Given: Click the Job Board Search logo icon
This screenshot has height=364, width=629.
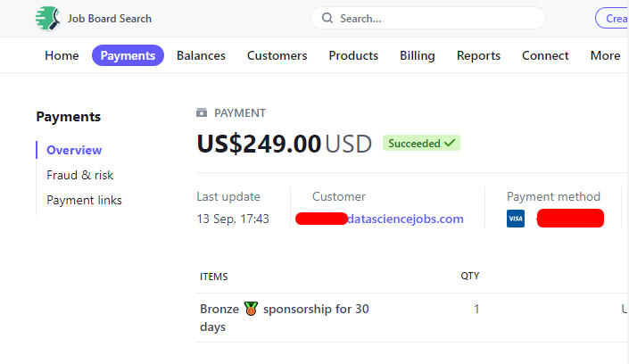Looking at the screenshot, I should tap(48, 18).
